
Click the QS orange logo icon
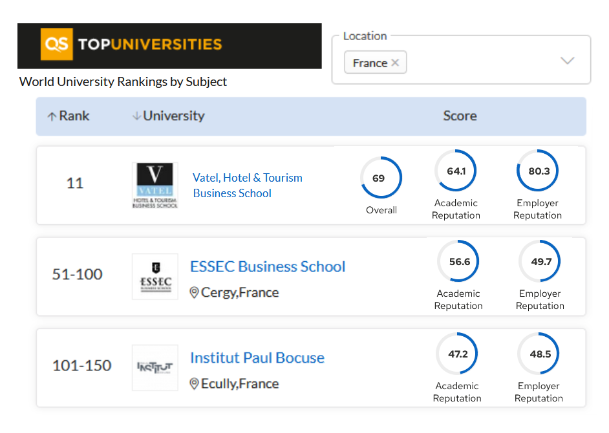point(57,44)
